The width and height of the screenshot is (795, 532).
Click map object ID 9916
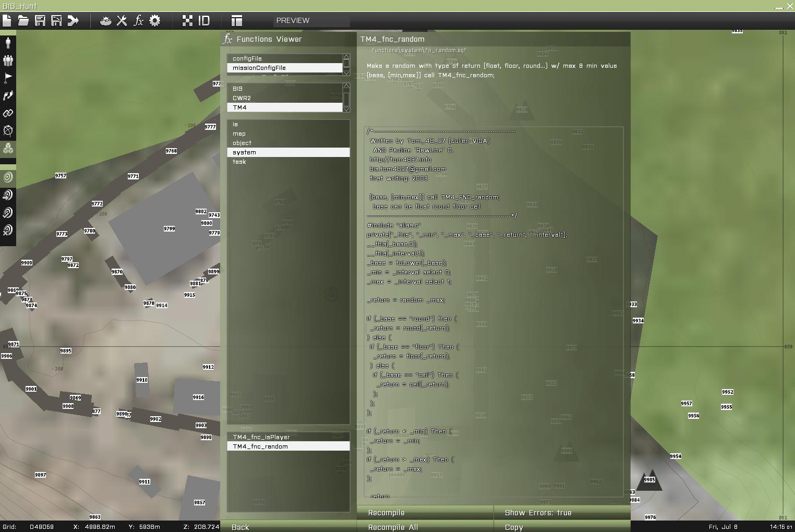point(198,397)
